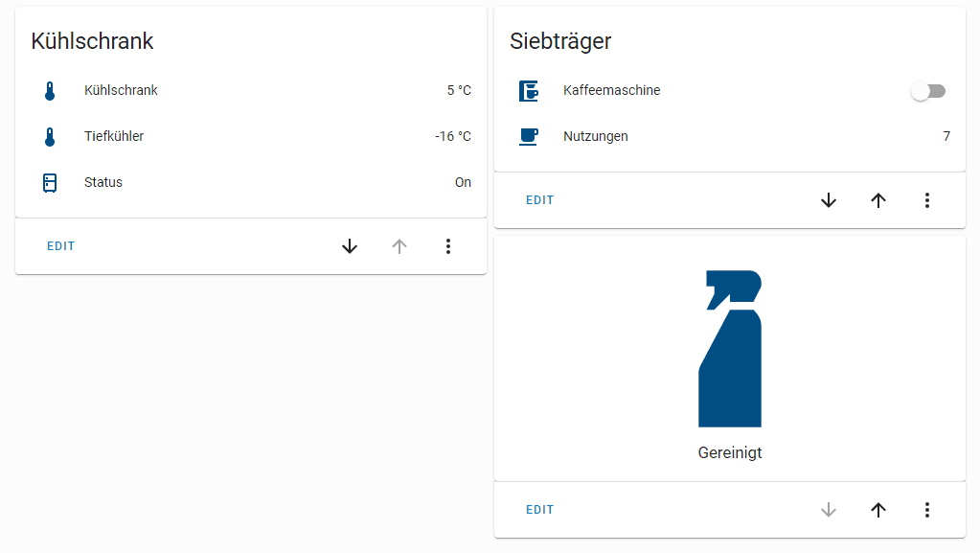Move the Kühlschrank card up
Screen dimensions: 980x553
pos(399,246)
